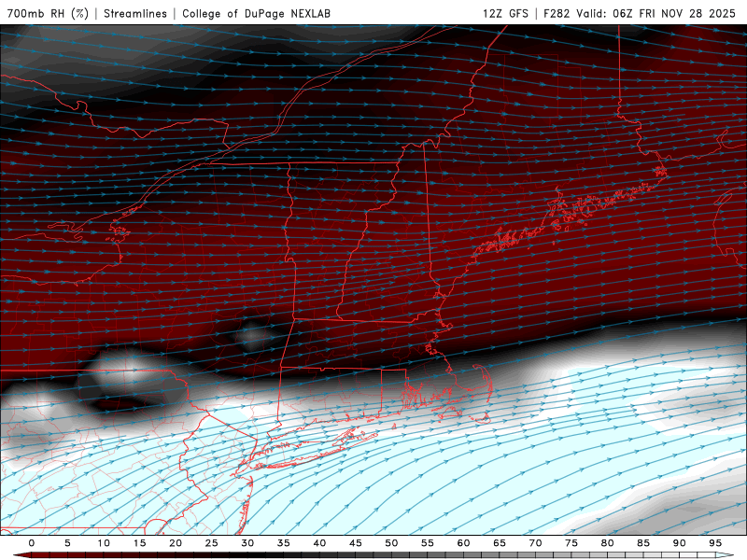Viewport: 747px width, 560px height.
Task: Click the "Streamlines" label in header
Action: point(135,13)
